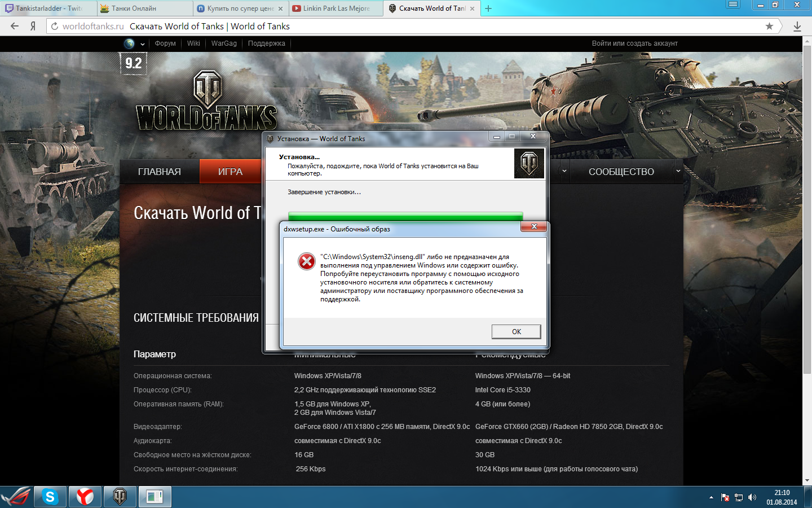The height and width of the screenshot is (508, 812).
Task: Switch to the Купить по супер цене tab
Action: click(x=240, y=8)
